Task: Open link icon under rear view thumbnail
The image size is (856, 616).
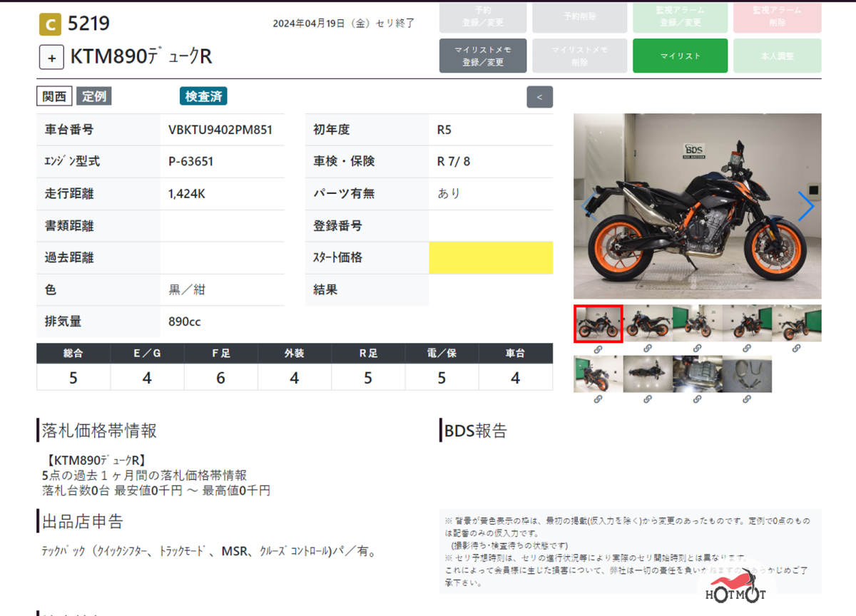Action: [796, 349]
